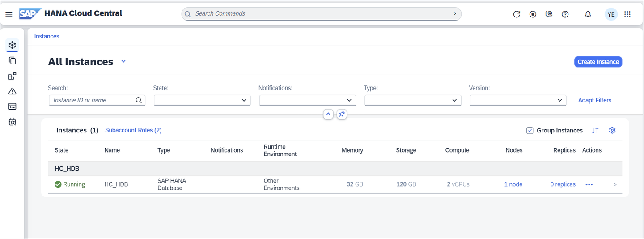Open the 1 node link
644x239 pixels.
[x=513, y=184]
